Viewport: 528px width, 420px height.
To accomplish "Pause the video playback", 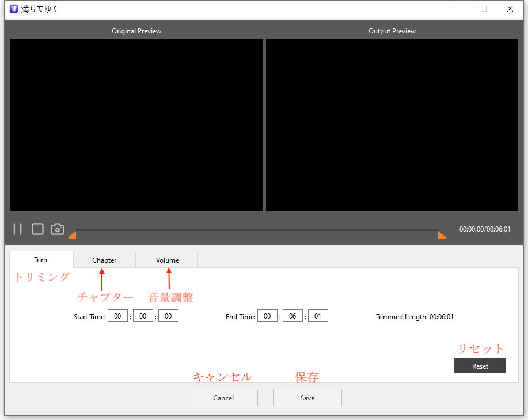I will point(18,229).
